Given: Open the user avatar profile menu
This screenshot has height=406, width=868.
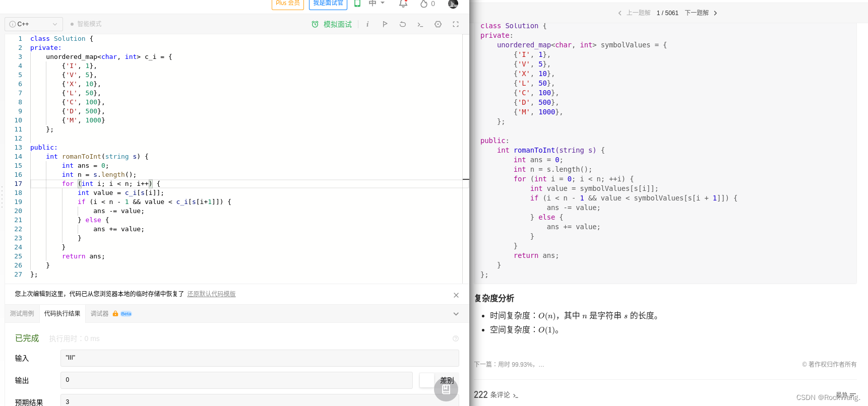Looking at the screenshot, I should pyautogui.click(x=453, y=4).
